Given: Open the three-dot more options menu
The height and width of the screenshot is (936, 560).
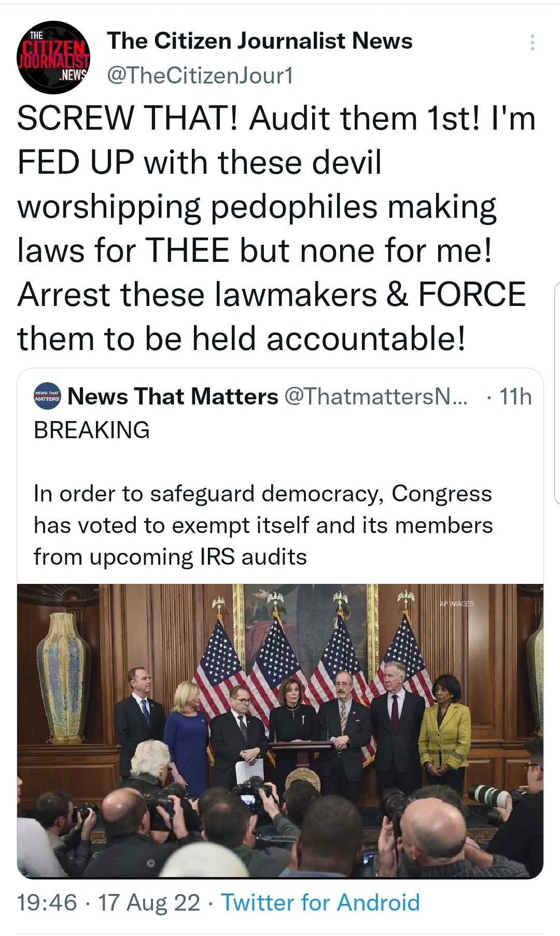Looking at the screenshot, I should [x=532, y=43].
